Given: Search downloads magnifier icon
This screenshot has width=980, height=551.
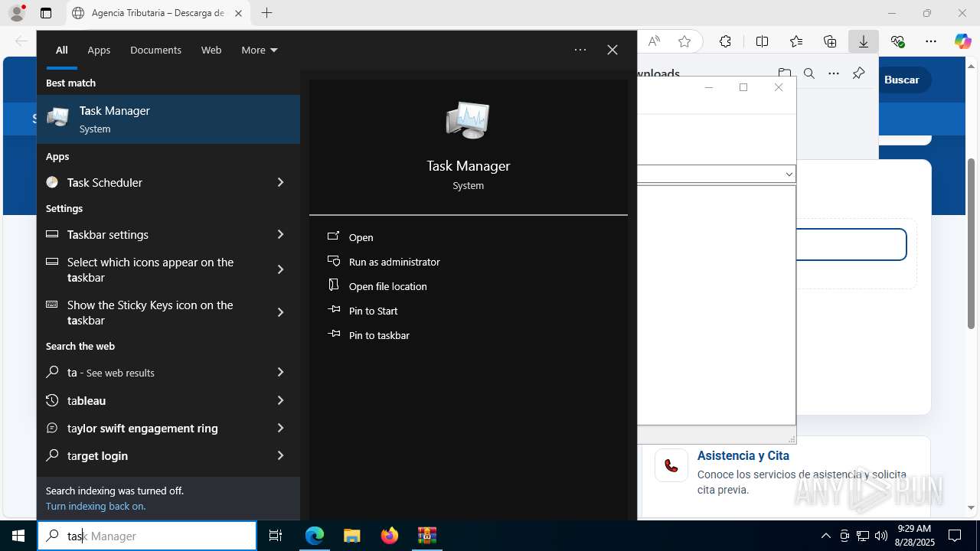Looking at the screenshot, I should tap(809, 73).
